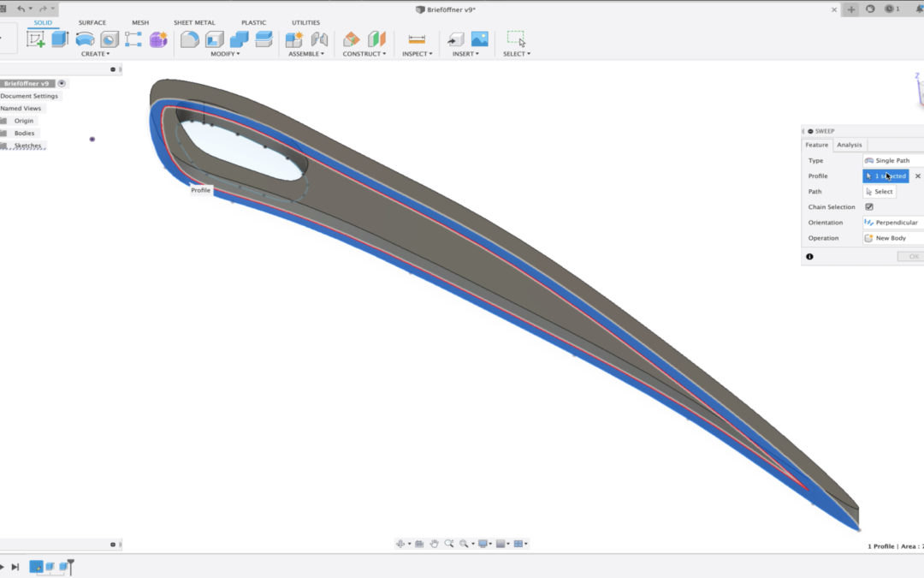Click the Extrude tool icon
The height and width of the screenshot is (578, 924).
pyautogui.click(x=60, y=39)
